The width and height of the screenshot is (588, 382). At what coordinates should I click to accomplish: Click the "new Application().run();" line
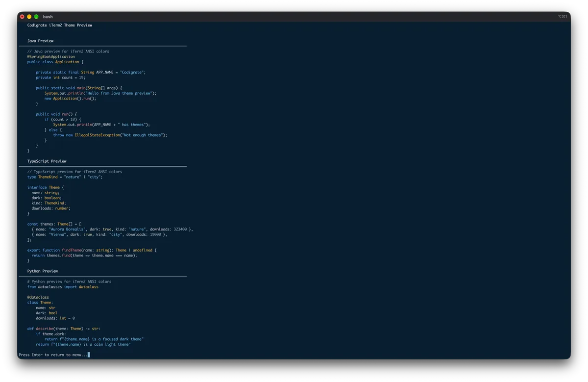(x=70, y=99)
